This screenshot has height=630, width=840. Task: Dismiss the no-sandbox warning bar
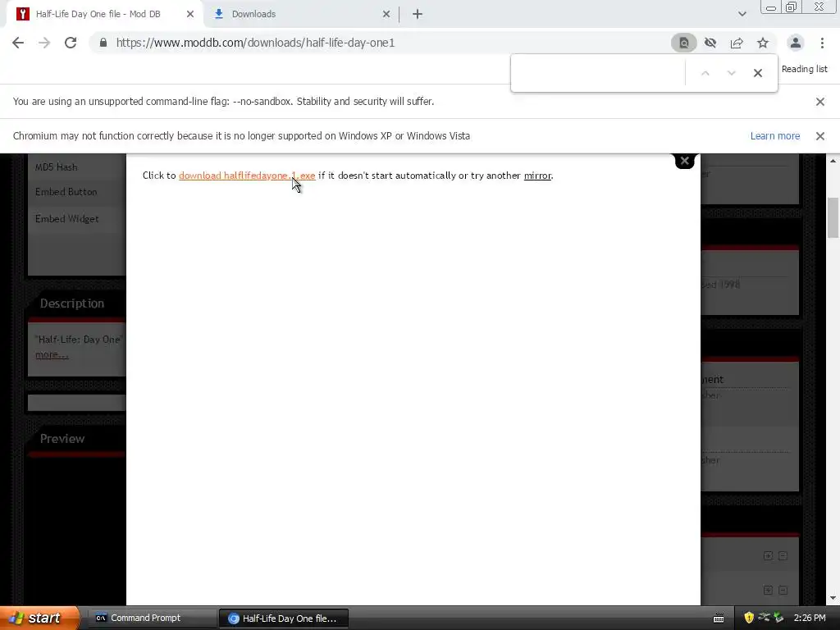point(819,102)
